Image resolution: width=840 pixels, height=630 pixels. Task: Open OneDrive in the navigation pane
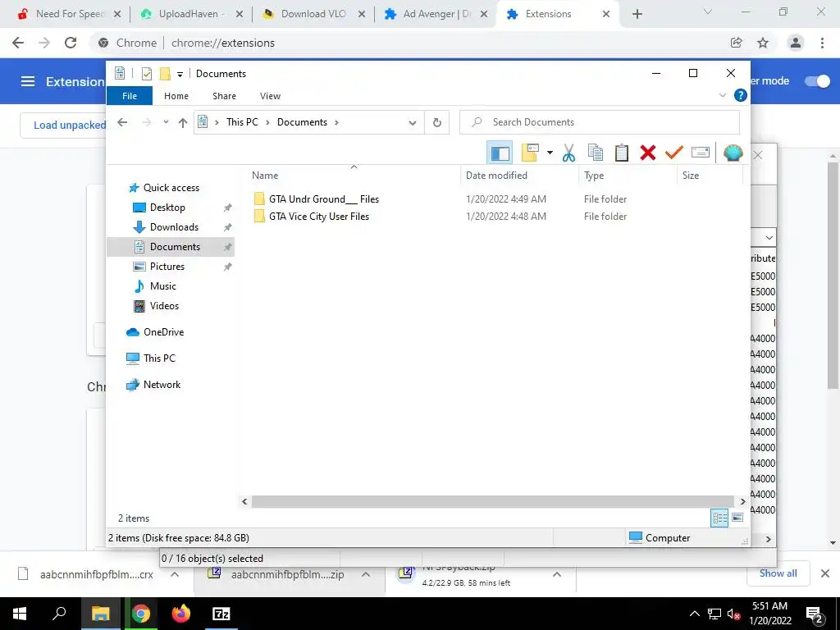pyautogui.click(x=163, y=332)
